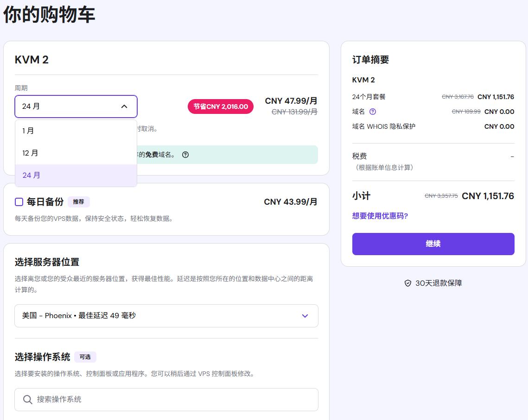Click the 继续 button
The width and height of the screenshot is (528, 420).
(x=433, y=244)
